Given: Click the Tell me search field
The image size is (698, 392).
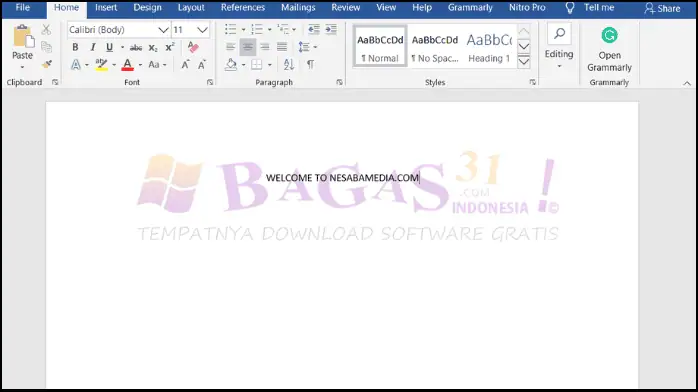Looking at the screenshot, I should tap(590, 8).
